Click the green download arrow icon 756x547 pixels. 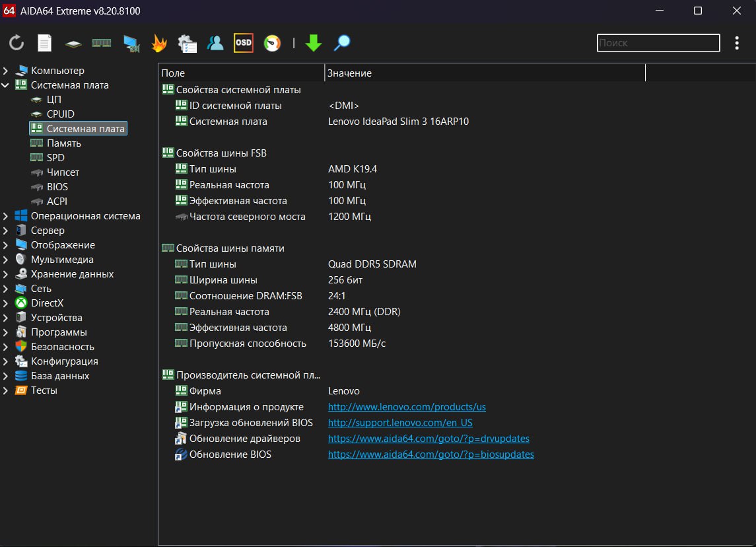click(x=314, y=44)
